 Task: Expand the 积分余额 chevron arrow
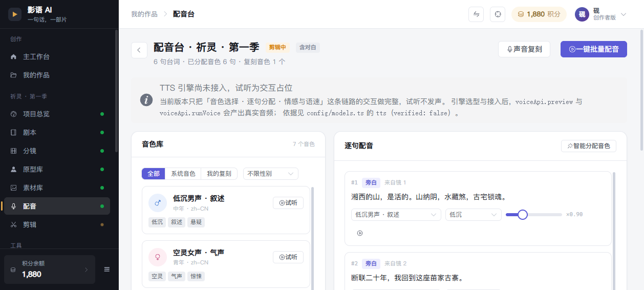[86, 270]
